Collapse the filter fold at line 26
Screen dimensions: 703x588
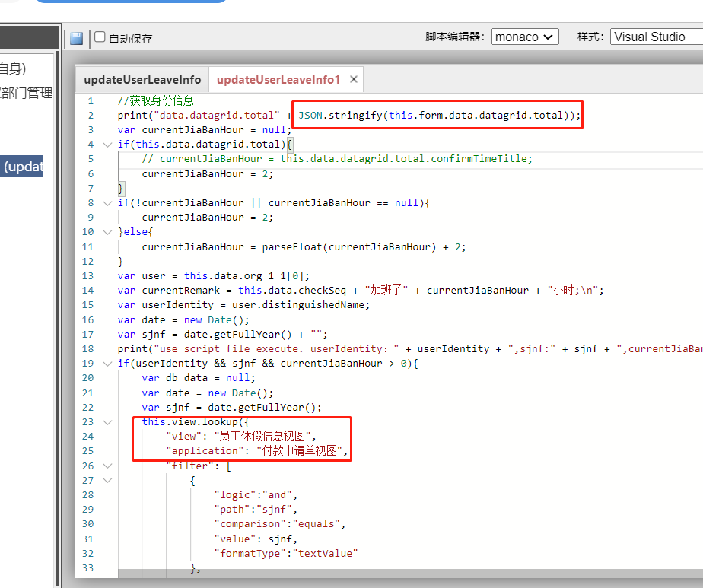[x=107, y=466]
